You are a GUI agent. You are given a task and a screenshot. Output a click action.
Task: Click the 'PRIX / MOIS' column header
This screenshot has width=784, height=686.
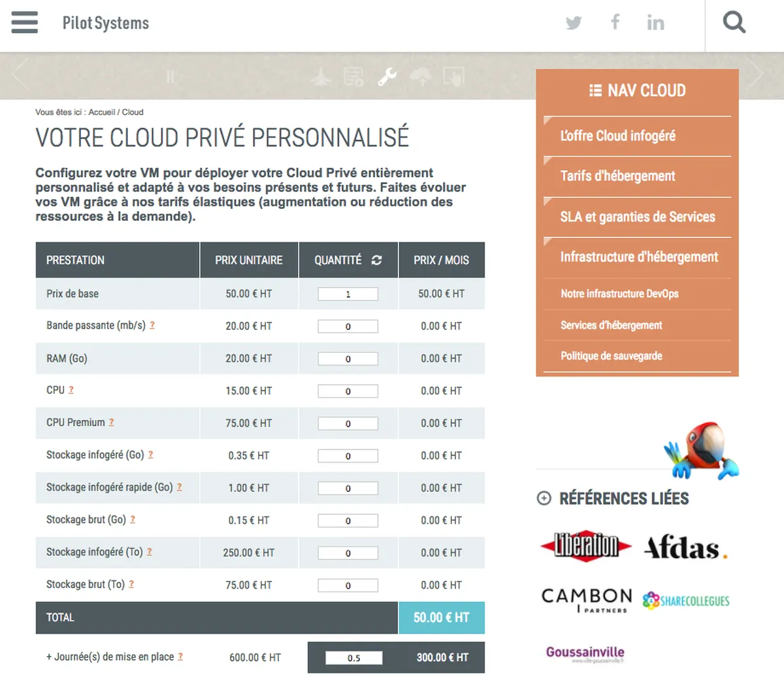coord(442,260)
